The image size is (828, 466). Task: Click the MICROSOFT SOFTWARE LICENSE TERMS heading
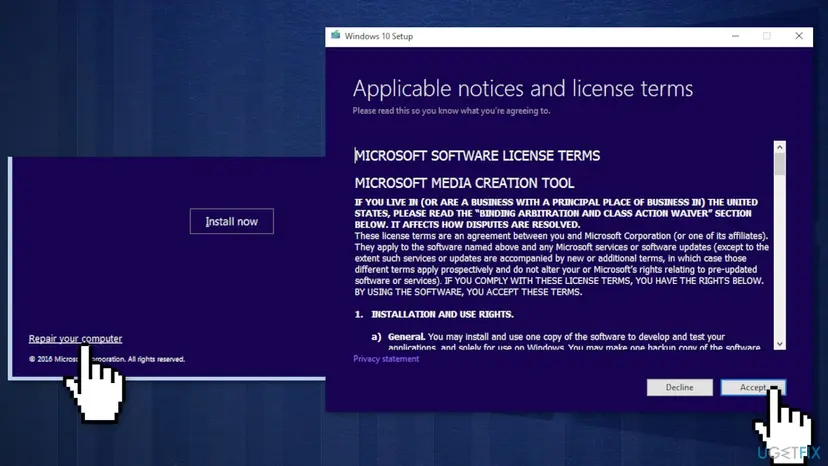tap(477, 156)
